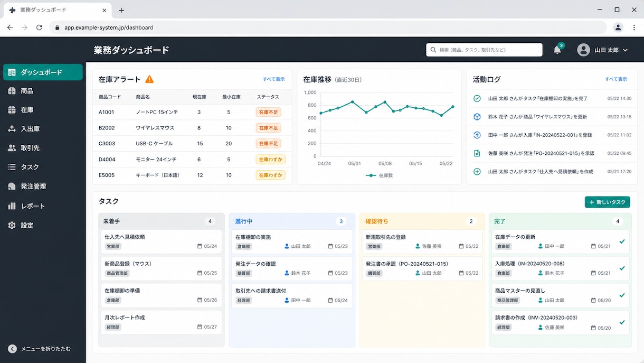Click the 在庫不足 badge for ワイヤレスマウス
This screenshot has height=363, width=644.
(x=268, y=128)
